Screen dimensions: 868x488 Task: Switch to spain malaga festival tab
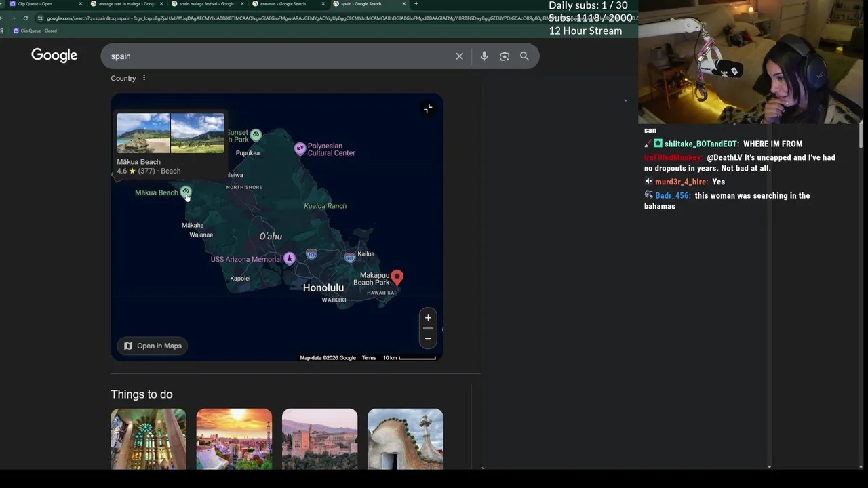207,4
